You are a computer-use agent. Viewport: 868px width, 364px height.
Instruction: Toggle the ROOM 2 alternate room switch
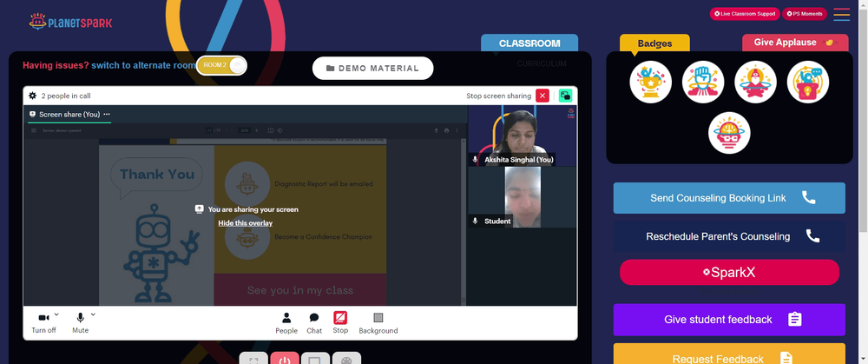[221, 65]
